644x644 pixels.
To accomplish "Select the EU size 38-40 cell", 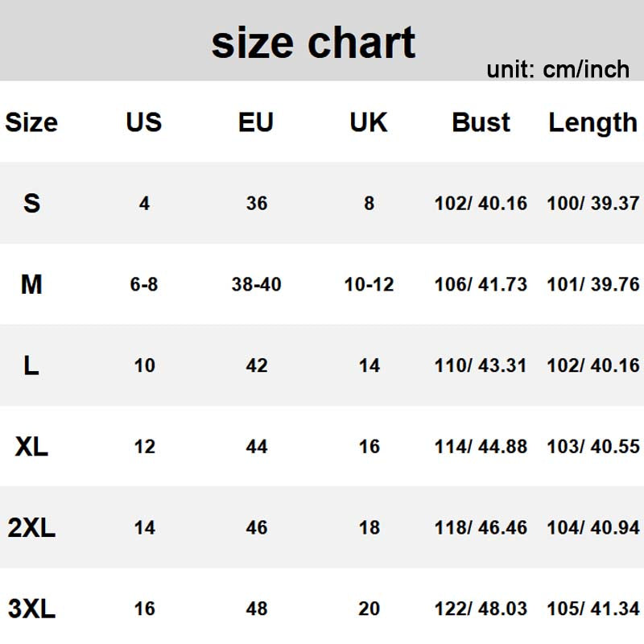I will [256, 284].
